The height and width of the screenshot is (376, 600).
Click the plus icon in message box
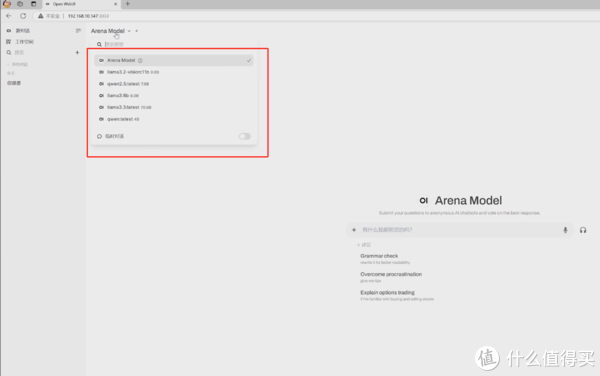coord(354,230)
